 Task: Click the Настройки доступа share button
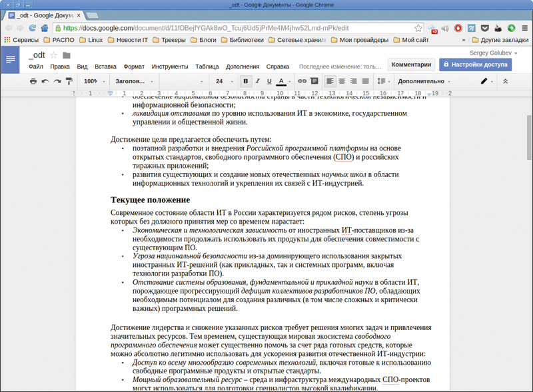(475, 65)
